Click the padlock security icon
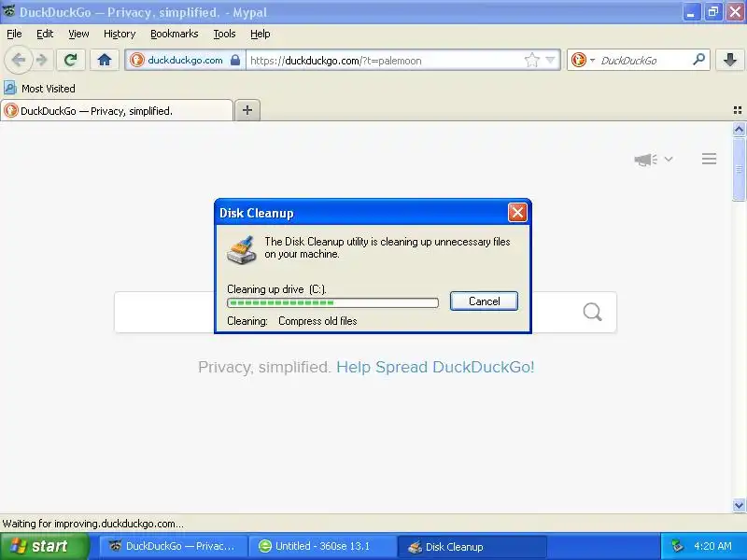Viewport: 747px width, 560px height. [x=235, y=60]
